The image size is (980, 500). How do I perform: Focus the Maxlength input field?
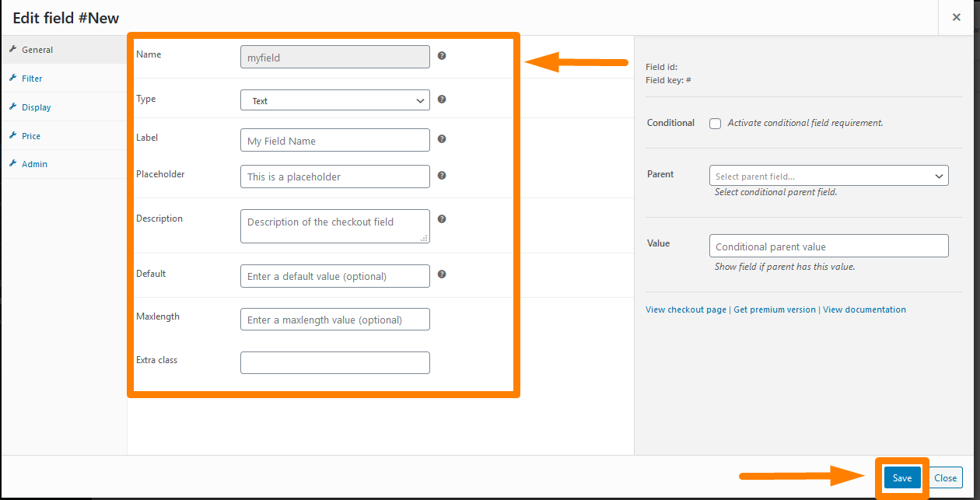335,320
